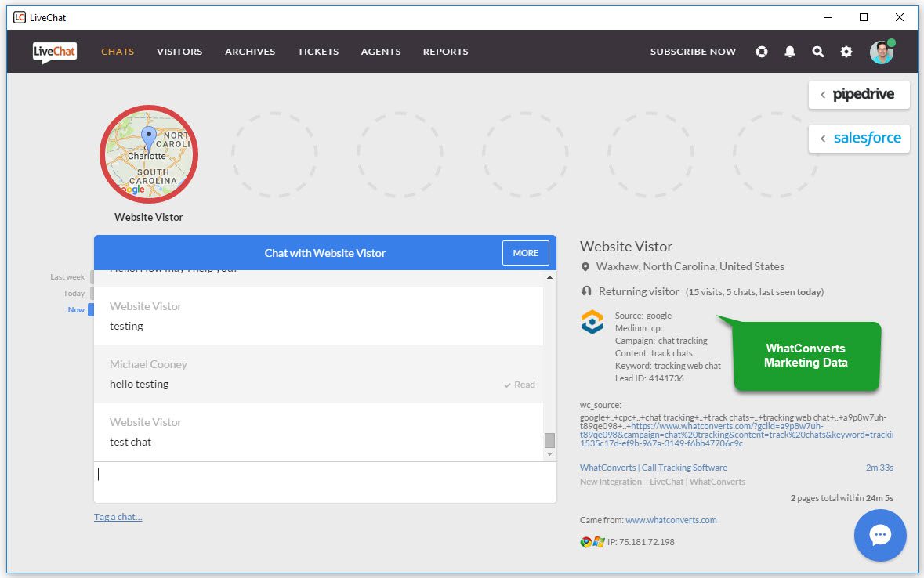
Task: Click the 'testing' visitor message text
Action: pos(126,327)
